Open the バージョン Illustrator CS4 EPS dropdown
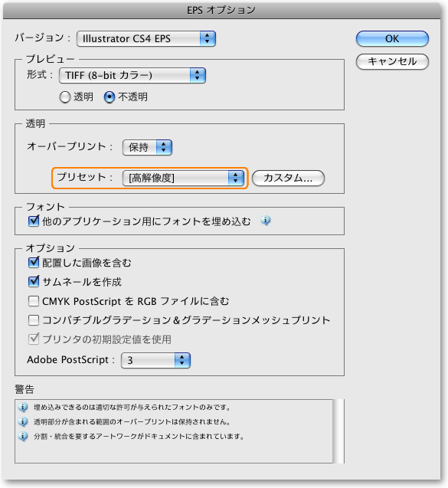Image resolution: width=448 pixels, height=488 pixels. 146,38
